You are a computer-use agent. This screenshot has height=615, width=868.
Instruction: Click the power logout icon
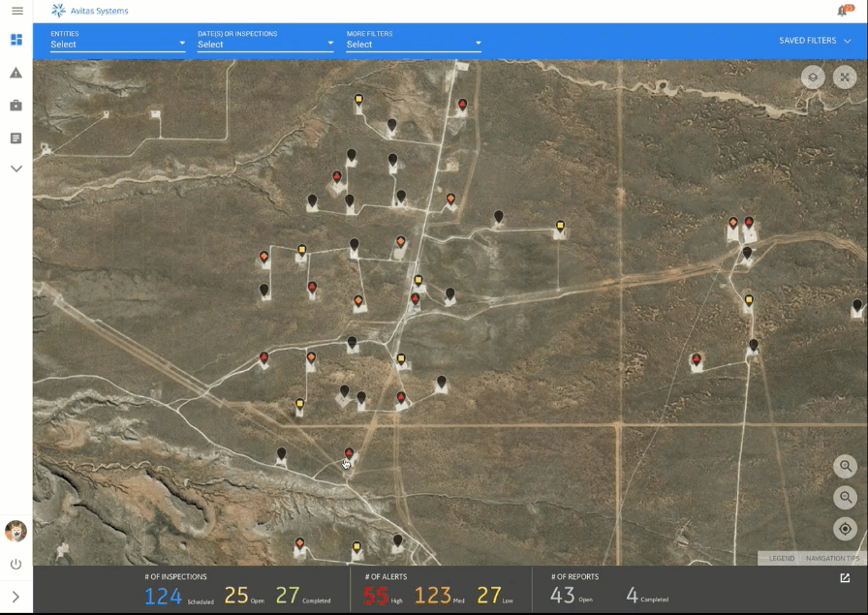tap(16, 564)
